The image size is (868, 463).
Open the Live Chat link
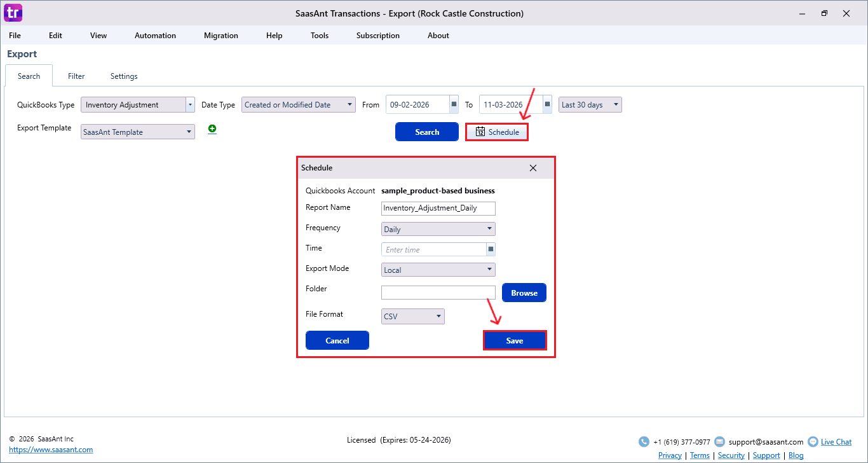[x=836, y=442]
